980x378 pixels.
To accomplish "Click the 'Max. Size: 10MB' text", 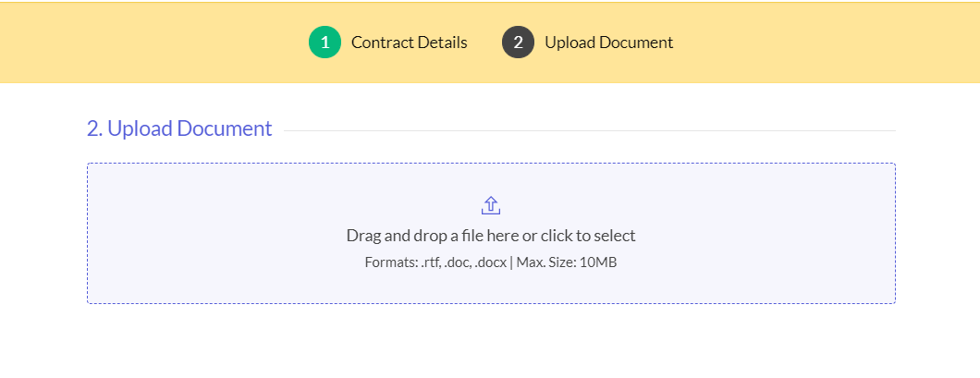I will tap(567, 262).
